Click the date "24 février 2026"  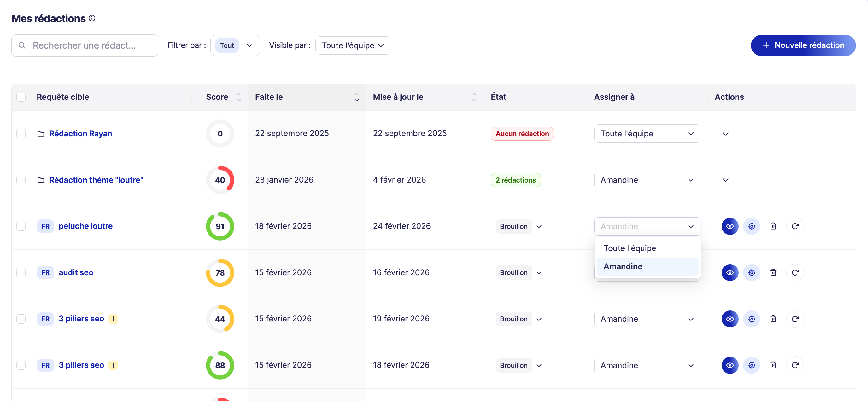click(402, 226)
